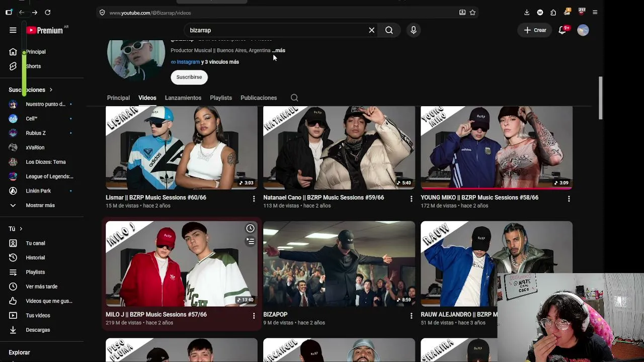Play the Lismar Music Sessions thumbnail

coord(182,148)
